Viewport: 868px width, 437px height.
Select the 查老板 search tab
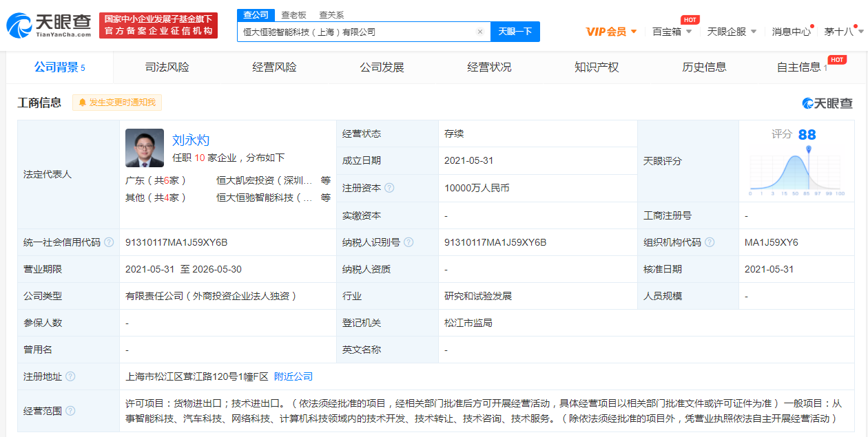[x=293, y=14]
